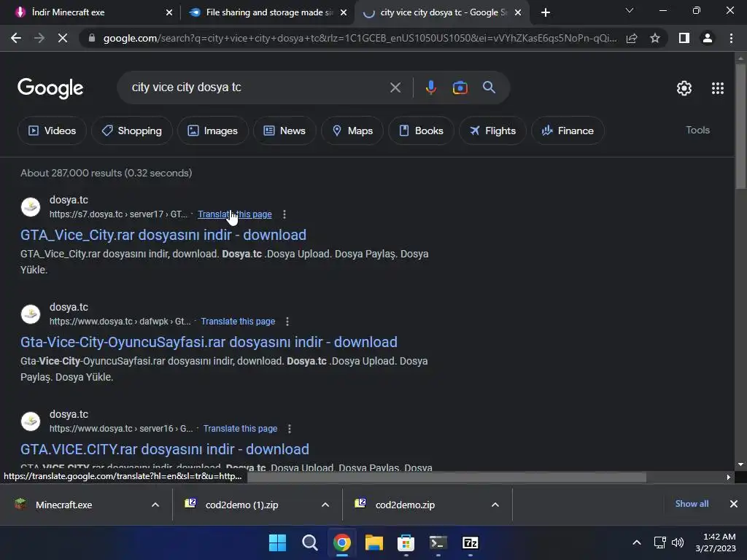The image size is (747, 560).
Task: Clear the Google search box text
Action: [395, 87]
